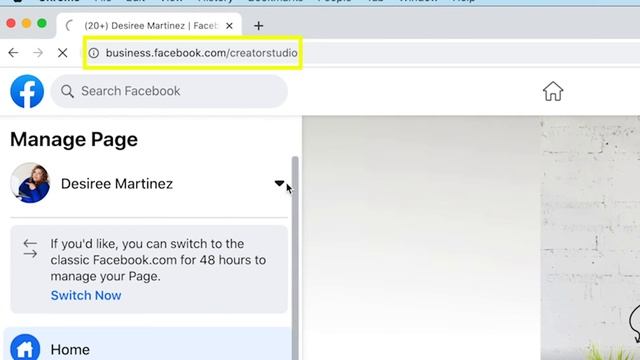This screenshot has width=640, height=360.
Task: Go back with the browser back arrow
Action: point(13,53)
